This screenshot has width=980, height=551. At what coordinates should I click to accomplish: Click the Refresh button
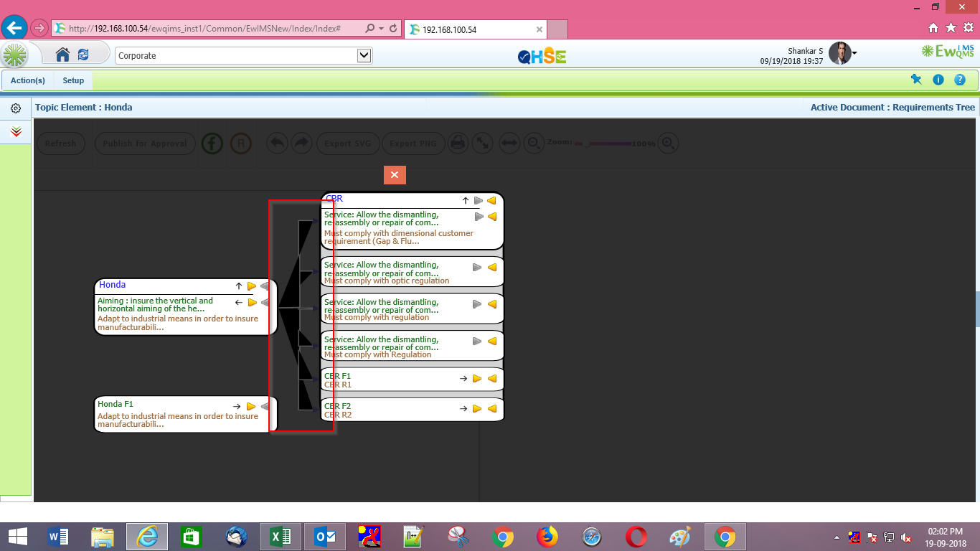tap(60, 143)
